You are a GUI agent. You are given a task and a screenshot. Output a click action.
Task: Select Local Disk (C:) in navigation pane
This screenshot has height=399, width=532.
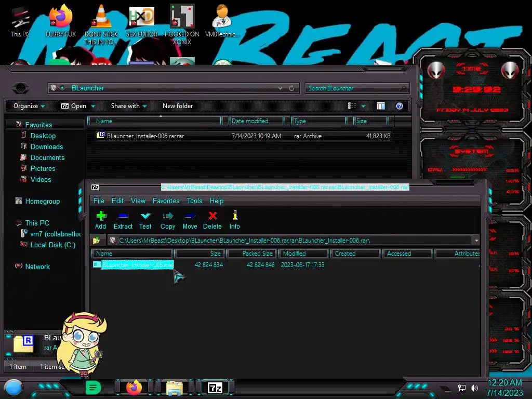click(52, 245)
